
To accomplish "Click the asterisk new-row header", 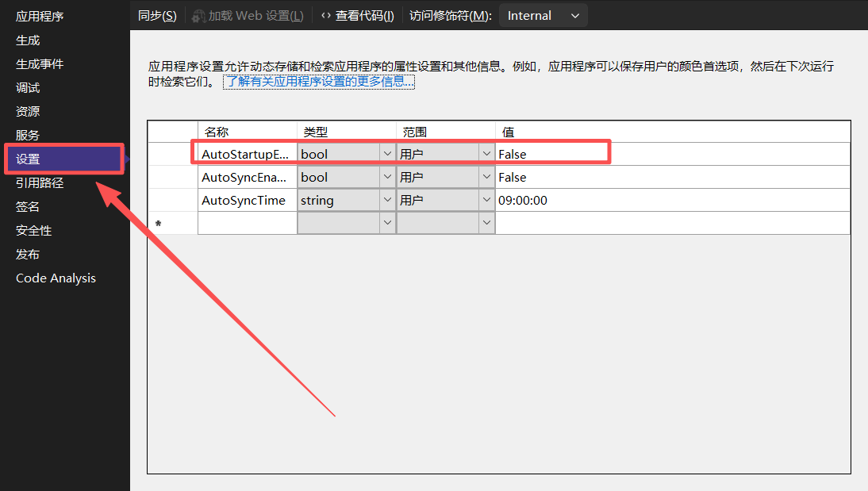I will tap(173, 223).
